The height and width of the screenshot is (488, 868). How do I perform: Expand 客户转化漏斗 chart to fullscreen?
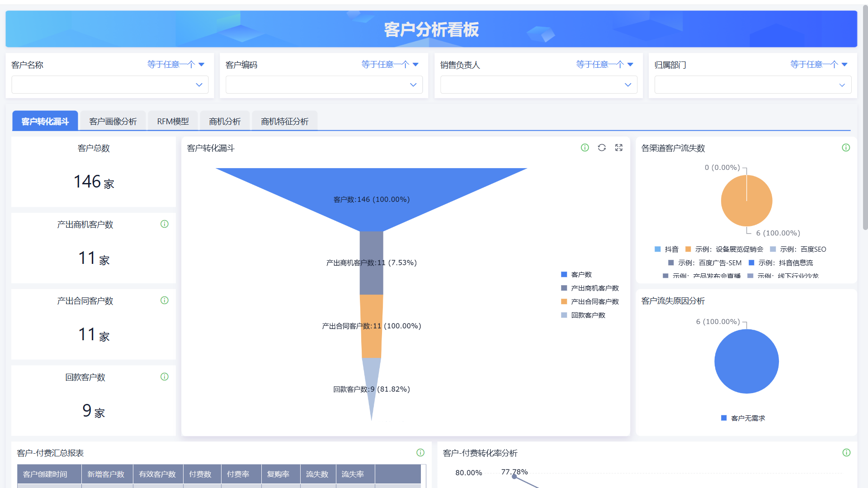click(619, 148)
